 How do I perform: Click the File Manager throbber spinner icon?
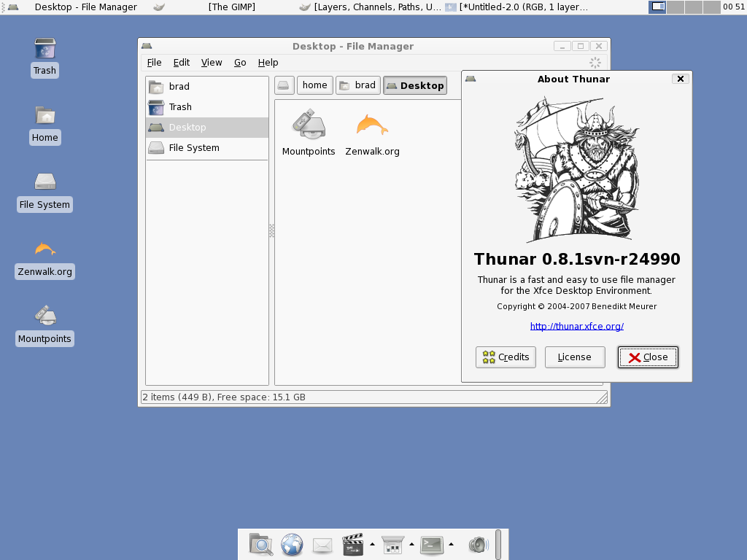pos(595,63)
